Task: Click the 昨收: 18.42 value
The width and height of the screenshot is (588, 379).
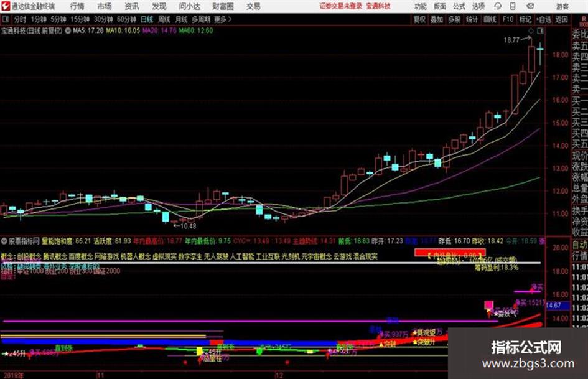Action: click(487, 241)
